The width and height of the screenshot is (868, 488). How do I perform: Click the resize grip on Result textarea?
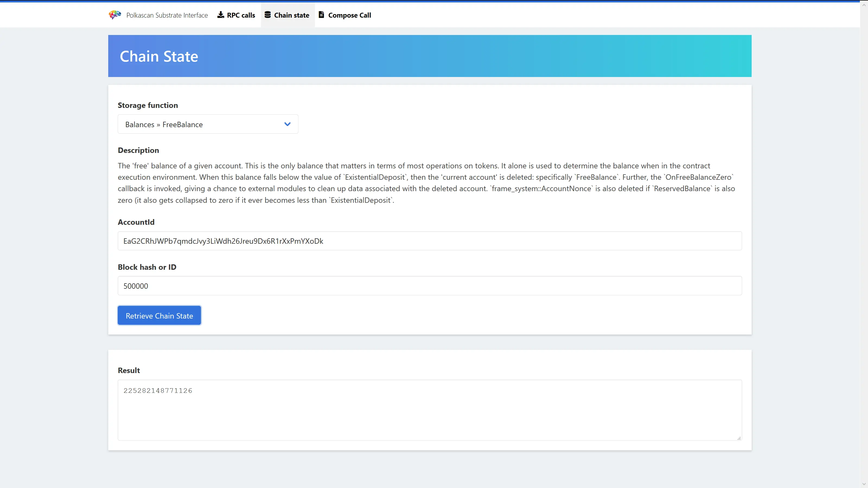[x=739, y=438]
